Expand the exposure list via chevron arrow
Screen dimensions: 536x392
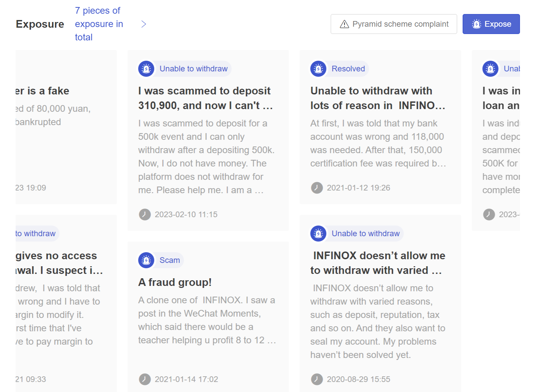(x=144, y=24)
